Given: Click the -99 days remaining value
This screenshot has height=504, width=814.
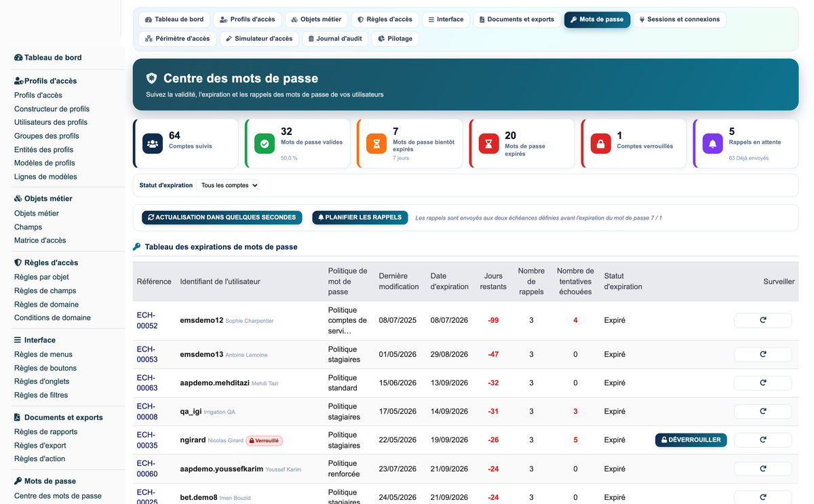Looking at the screenshot, I should click(493, 320).
